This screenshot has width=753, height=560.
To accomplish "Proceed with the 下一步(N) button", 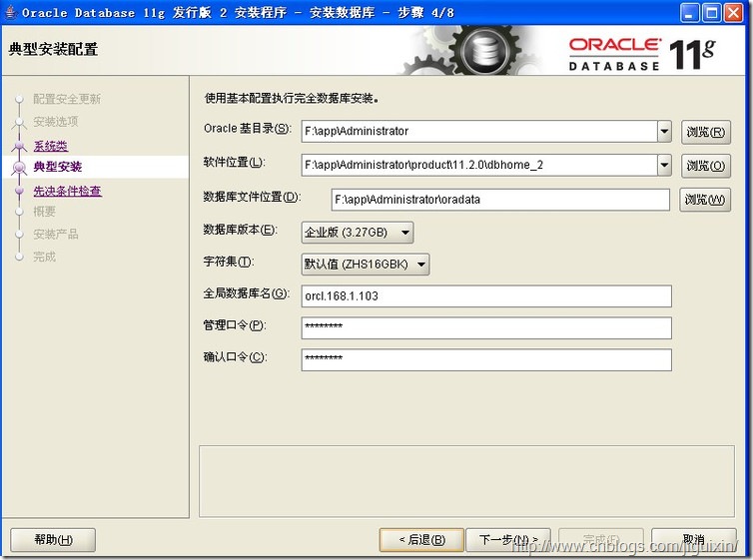I will point(508,540).
